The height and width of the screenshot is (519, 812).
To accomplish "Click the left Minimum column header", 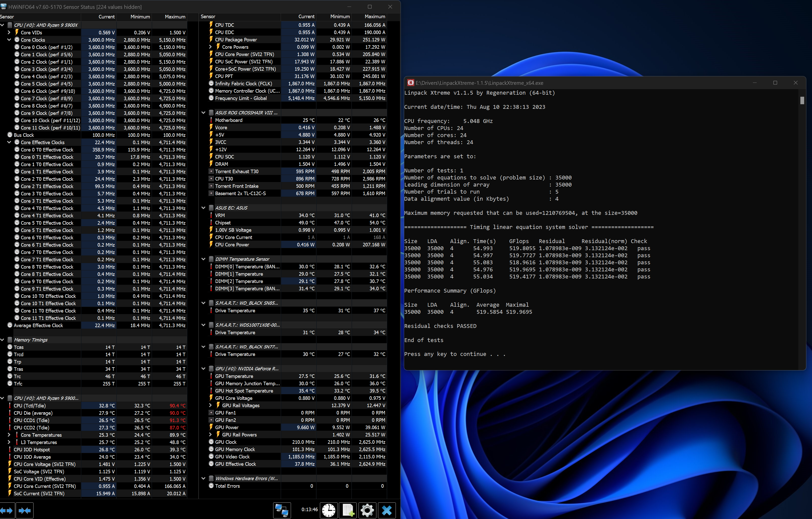I will click(x=134, y=16).
